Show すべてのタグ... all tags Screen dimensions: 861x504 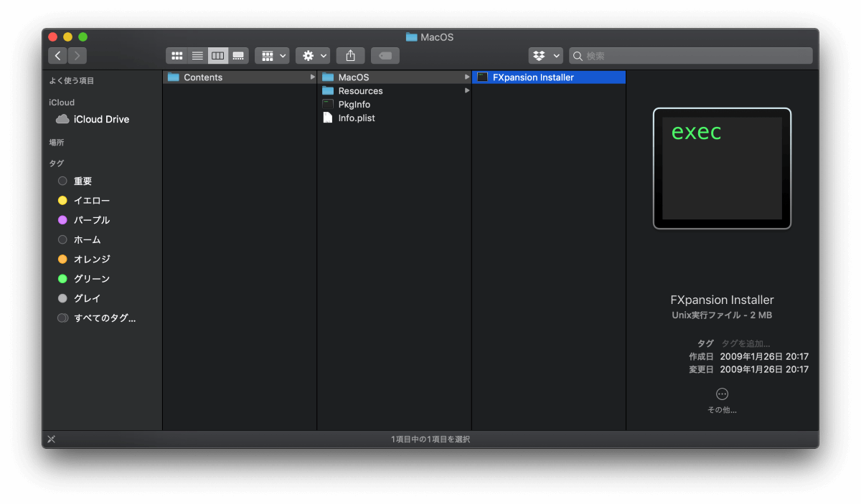point(97,318)
